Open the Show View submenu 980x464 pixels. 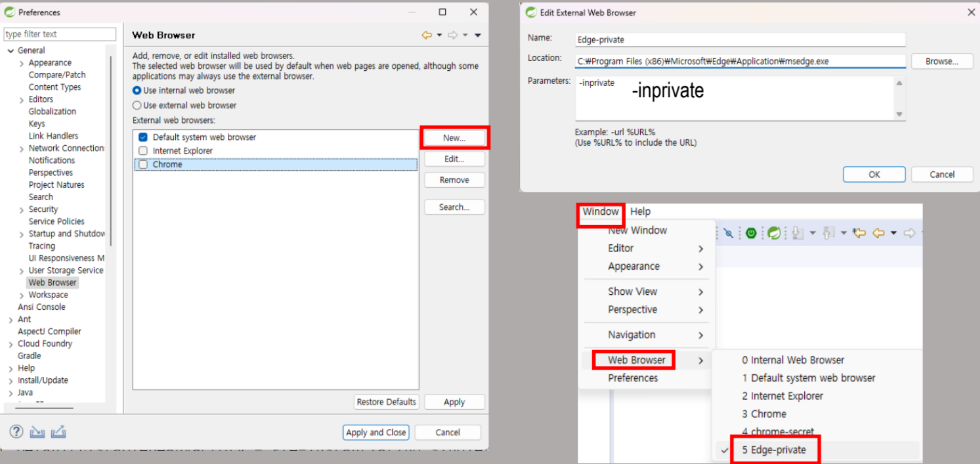(x=647, y=292)
